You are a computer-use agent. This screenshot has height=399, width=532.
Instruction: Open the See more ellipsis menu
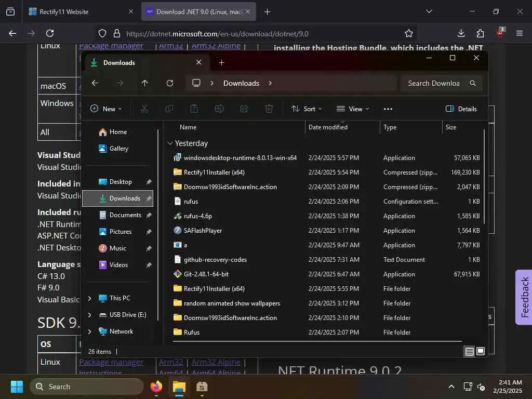[x=388, y=109]
